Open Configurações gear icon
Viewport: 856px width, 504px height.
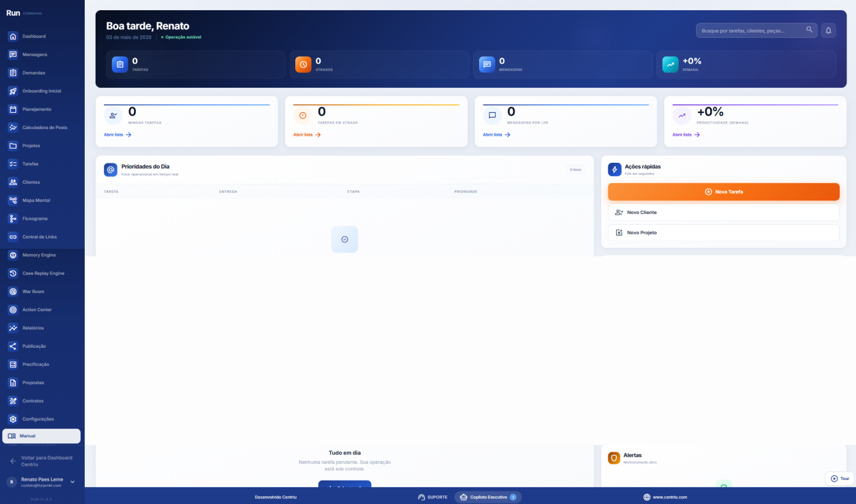13,419
